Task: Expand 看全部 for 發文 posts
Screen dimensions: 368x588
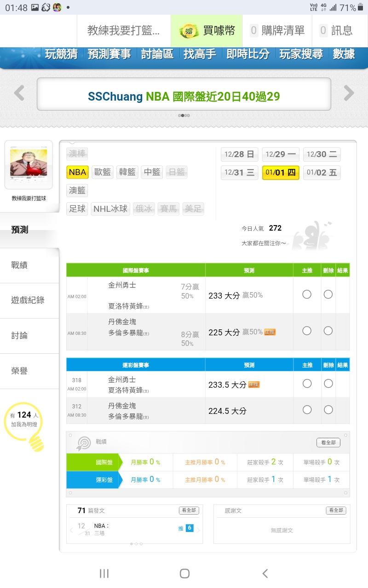Action: (189, 510)
